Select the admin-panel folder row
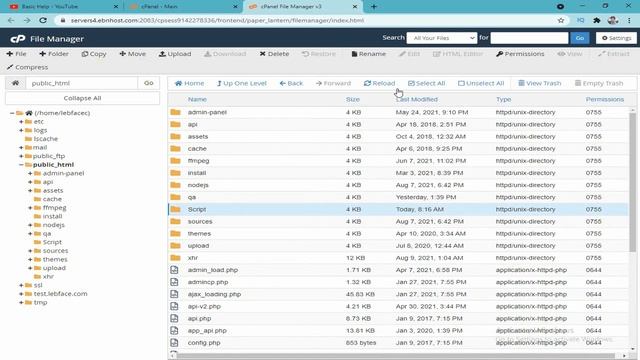Image resolution: width=640 pixels, height=360 pixels. click(398, 112)
